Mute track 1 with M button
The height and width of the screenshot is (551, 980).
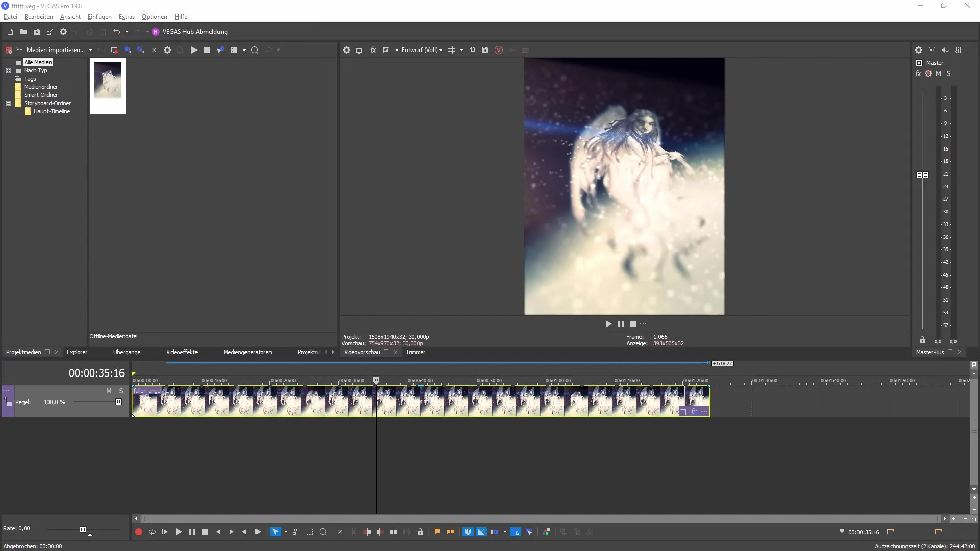click(x=109, y=391)
